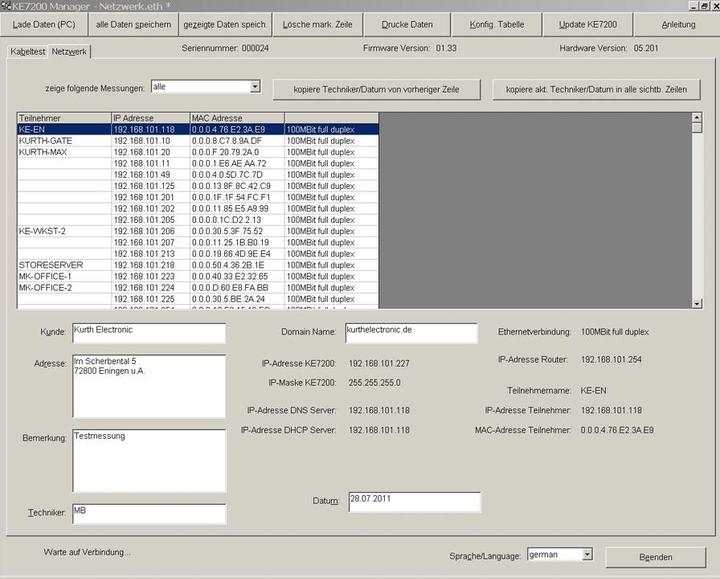This screenshot has height=579, width=720.
Task: Click IP cell 192.168.101.225
Action: [x=151, y=299]
